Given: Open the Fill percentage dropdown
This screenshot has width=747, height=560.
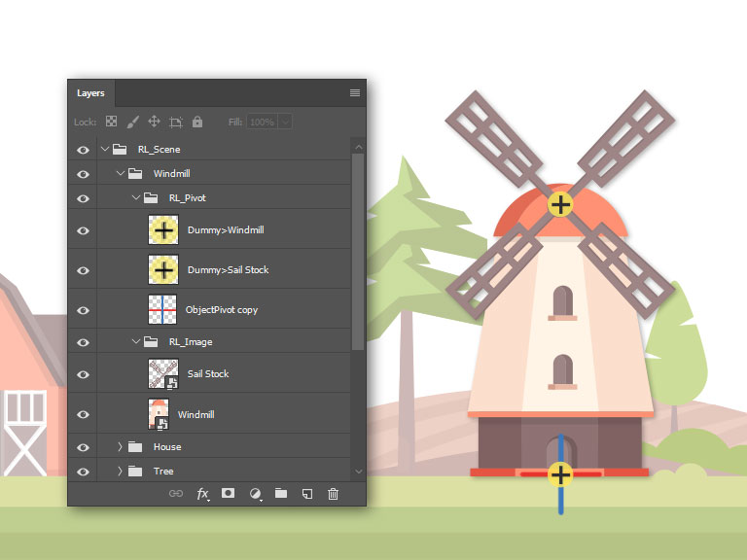Looking at the screenshot, I should 285,122.
